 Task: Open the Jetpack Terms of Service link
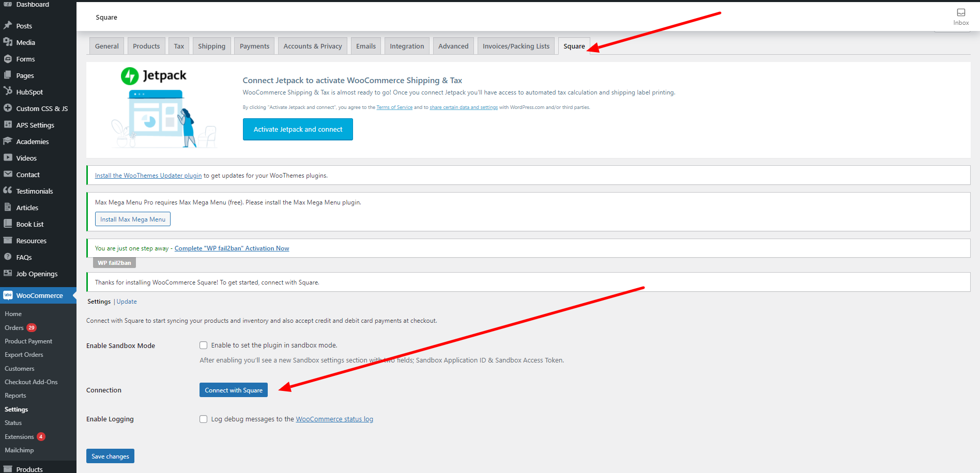click(394, 107)
